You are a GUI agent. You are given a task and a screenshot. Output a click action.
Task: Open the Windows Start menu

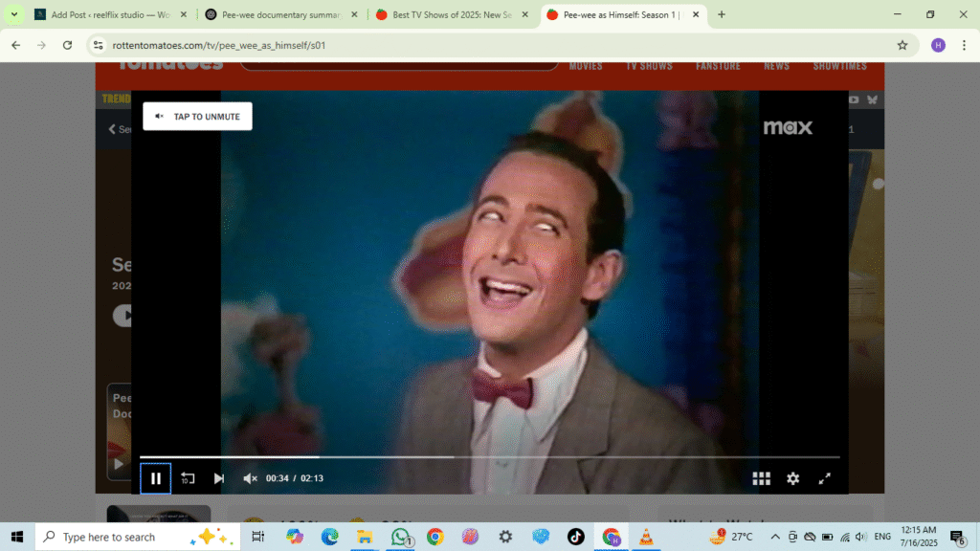pos(17,537)
